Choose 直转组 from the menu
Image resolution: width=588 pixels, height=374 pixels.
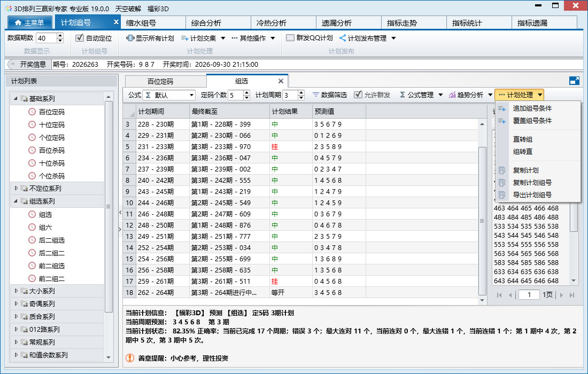[x=522, y=139]
